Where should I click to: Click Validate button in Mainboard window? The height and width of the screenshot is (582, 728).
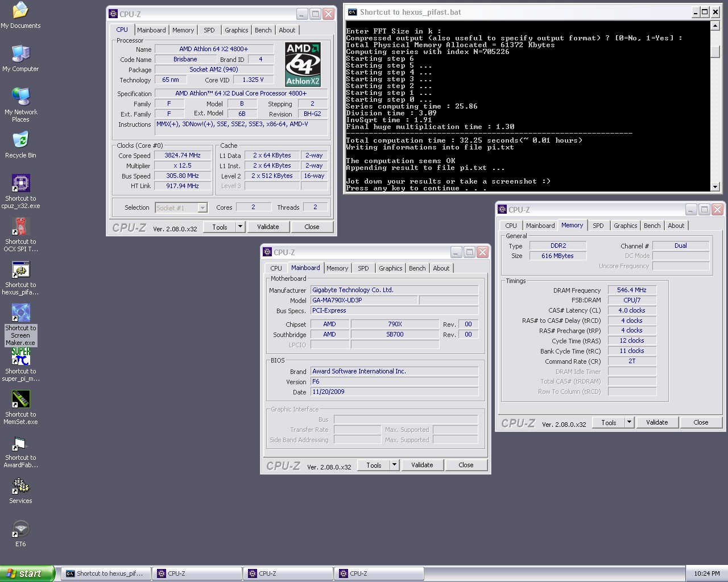click(x=422, y=465)
